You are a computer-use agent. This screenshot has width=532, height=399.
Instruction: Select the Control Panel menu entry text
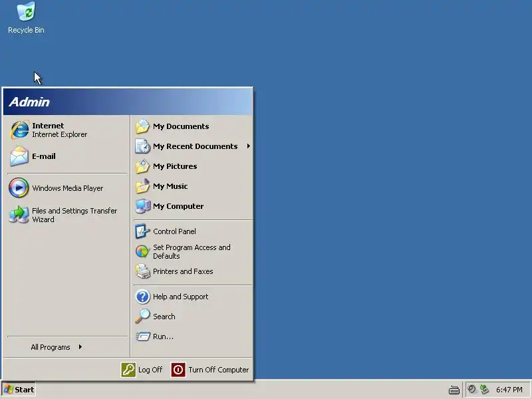tap(174, 231)
